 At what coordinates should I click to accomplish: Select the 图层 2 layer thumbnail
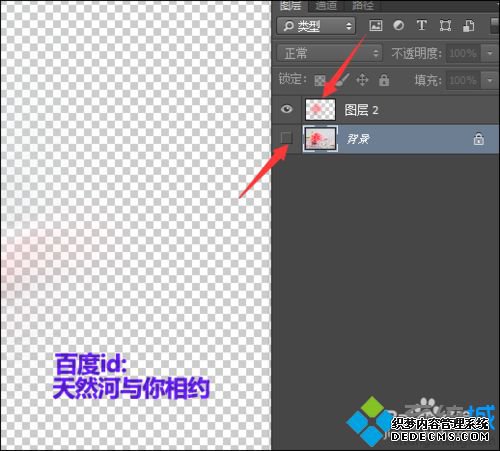coord(320,109)
